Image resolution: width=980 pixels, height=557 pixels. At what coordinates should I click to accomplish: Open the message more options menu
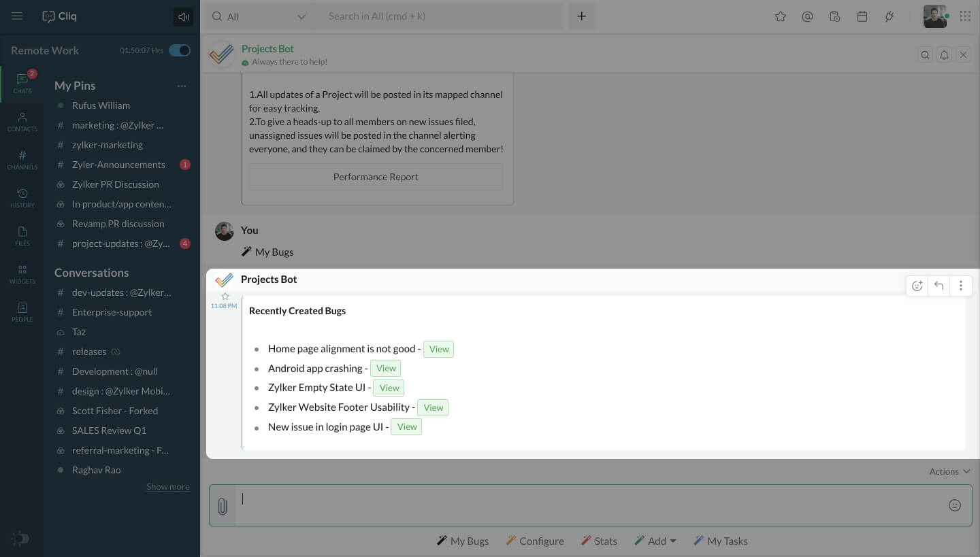pos(961,286)
